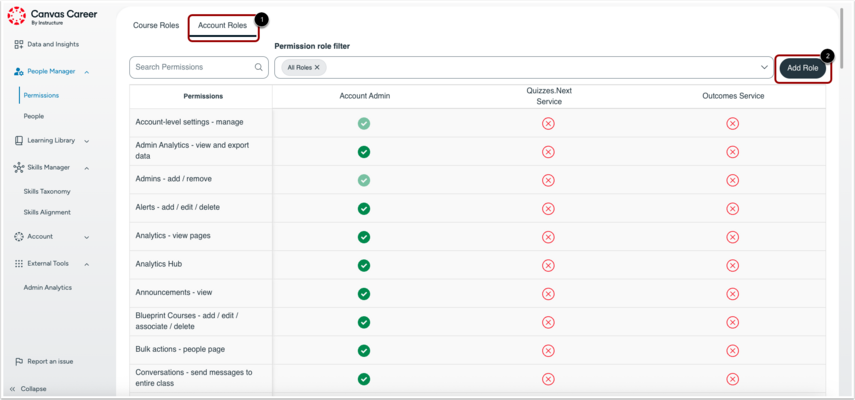Toggle Account Admin for Announcements - view

(364, 293)
